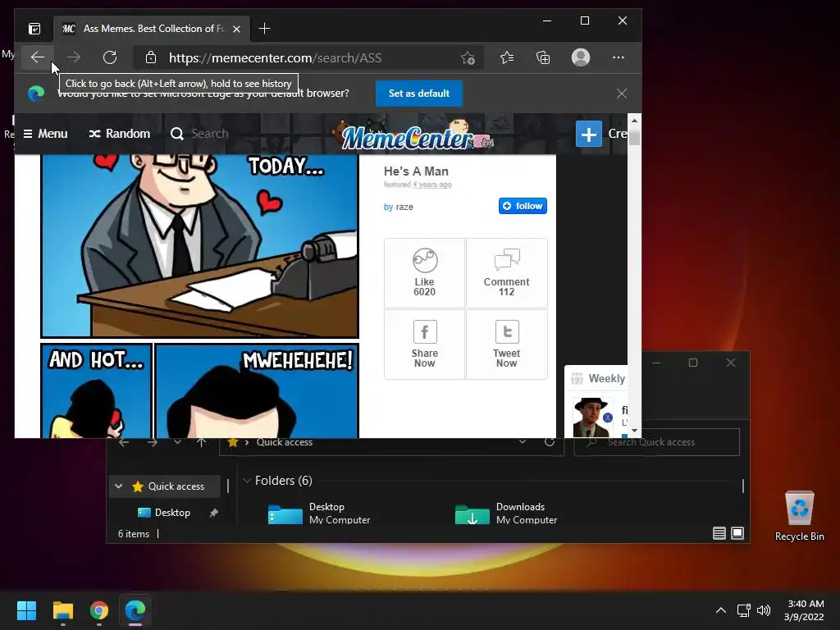This screenshot has width=840, height=630.
Task: Open the Windows Start menu
Action: (x=26, y=610)
